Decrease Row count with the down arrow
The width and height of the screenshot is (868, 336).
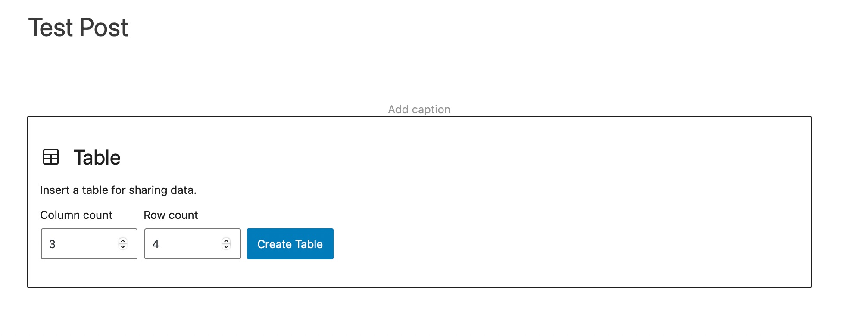pos(226,247)
